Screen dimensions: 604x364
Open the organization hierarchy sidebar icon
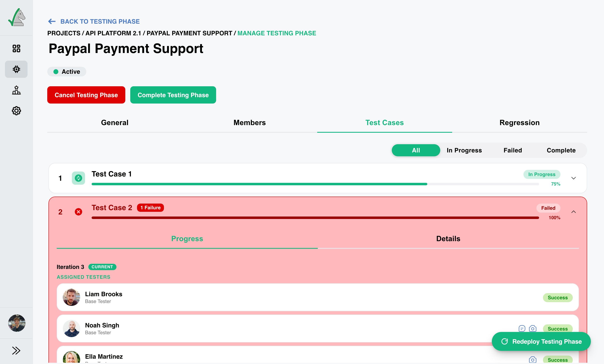pos(16,90)
